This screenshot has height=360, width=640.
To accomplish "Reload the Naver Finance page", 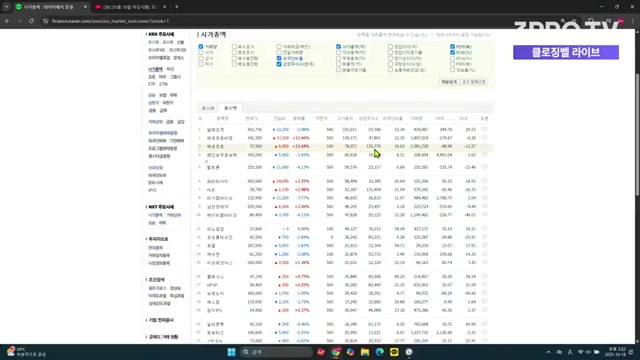I will [x=31, y=21].
